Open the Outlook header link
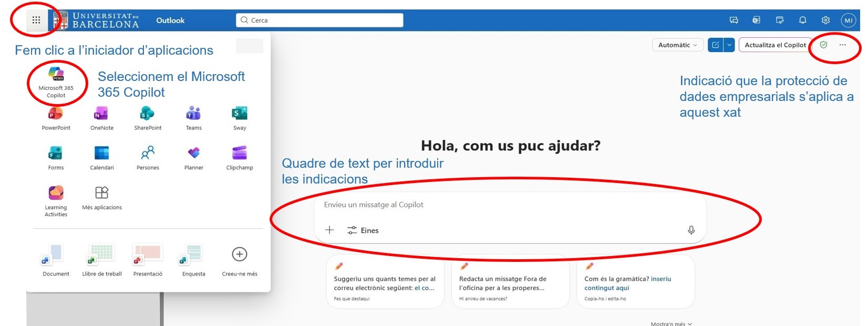The image size is (868, 326). point(170,21)
